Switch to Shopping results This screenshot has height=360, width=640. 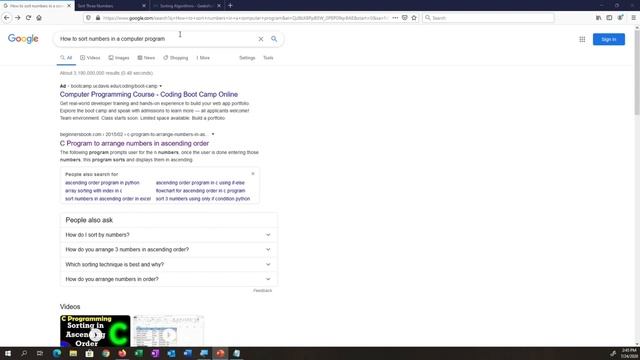tap(176, 58)
